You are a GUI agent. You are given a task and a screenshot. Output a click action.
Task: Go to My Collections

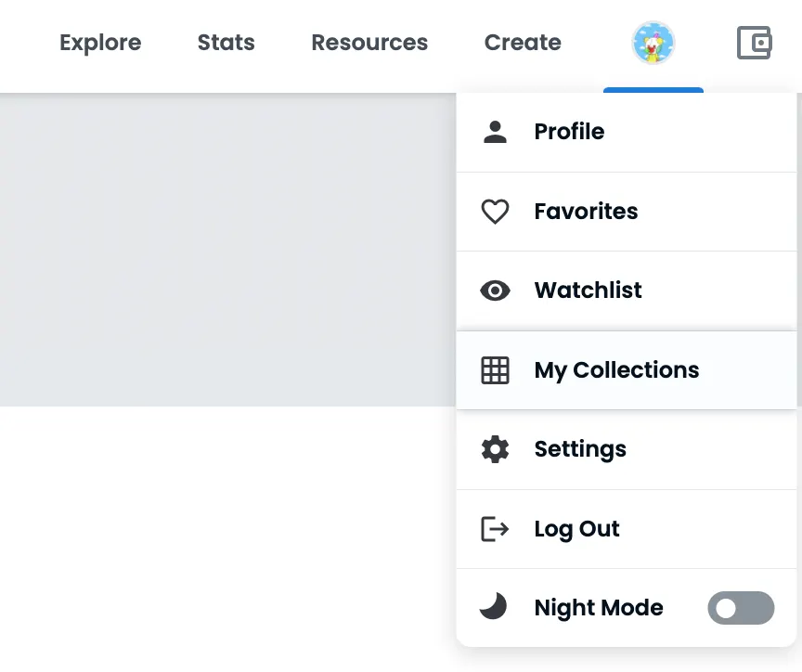point(616,370)
